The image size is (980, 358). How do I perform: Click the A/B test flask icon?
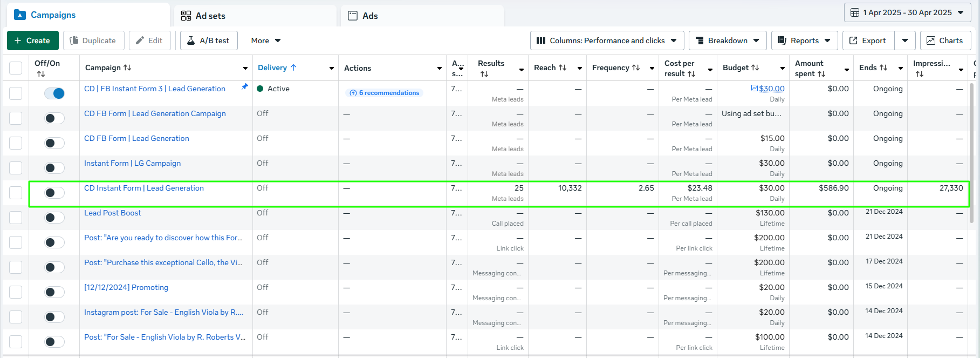click(191, 40)
